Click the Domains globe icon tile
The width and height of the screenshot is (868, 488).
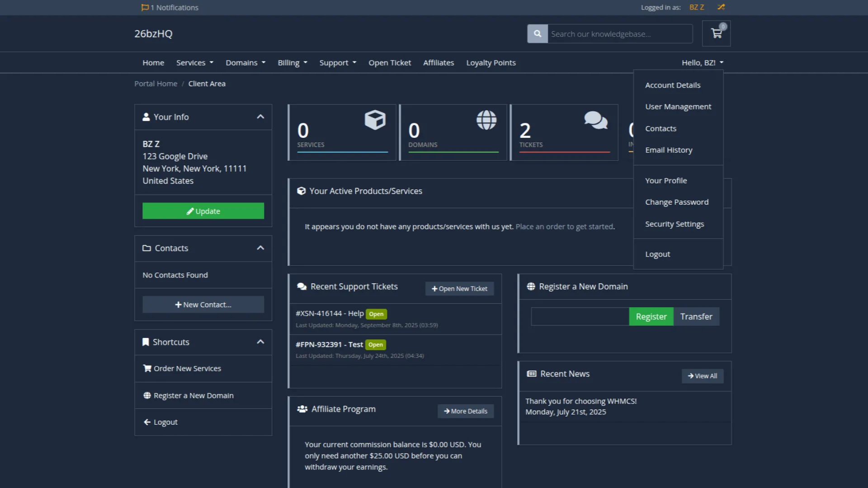coord(486,120)
